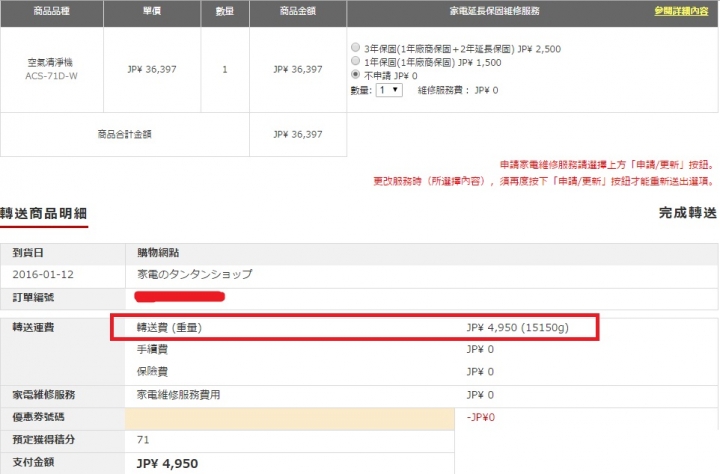Image resolution: width=720 pixels, height=474 pixels.
Task: Click the 優惠券號碼 coupon code input field
Action: (x=290, y=417)
